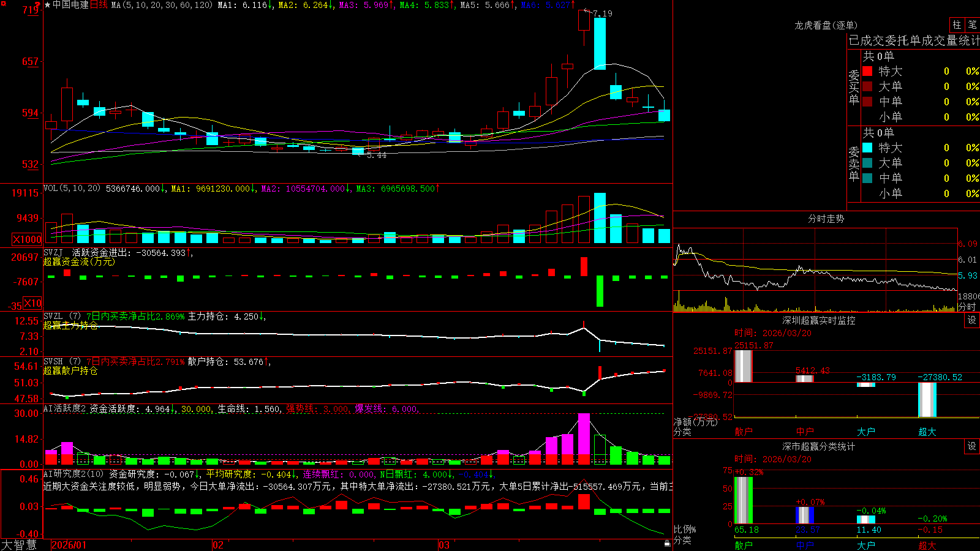The height and width of the screenshot is (551, 980).
Task: Open the 已成交委托单成交量统计 tab header
Action: tap(914, 41)
